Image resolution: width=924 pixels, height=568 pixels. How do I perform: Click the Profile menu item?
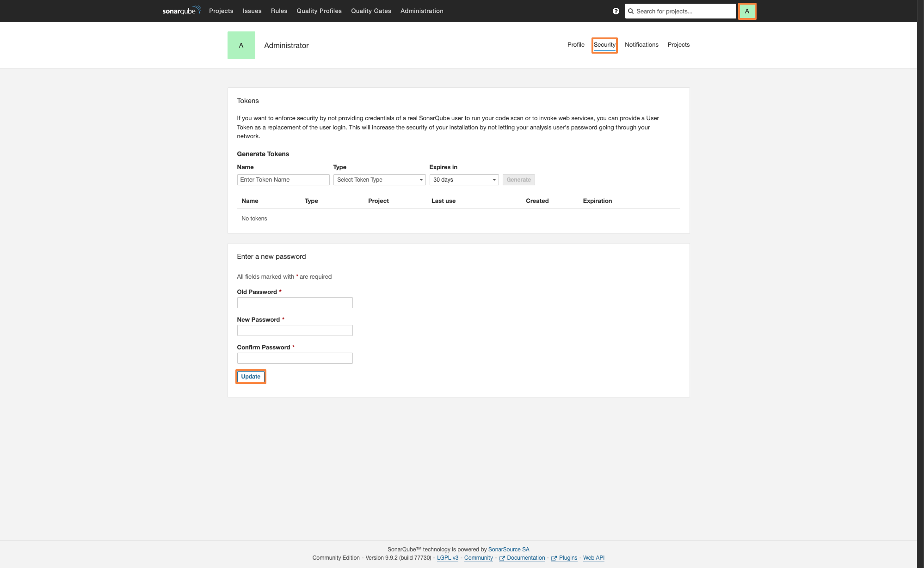pyautogui.click(x=575, y=45)
